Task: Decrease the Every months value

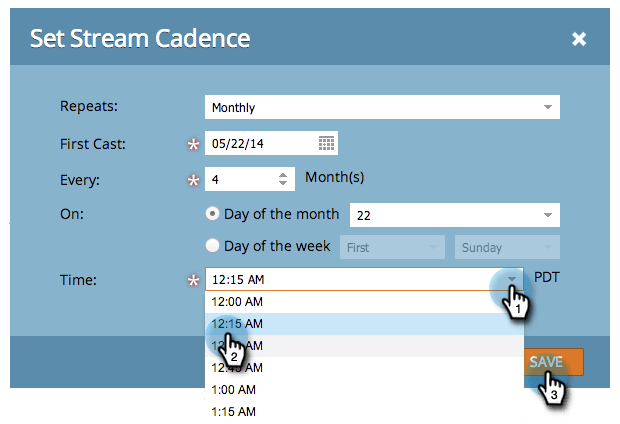Action: 283,185
